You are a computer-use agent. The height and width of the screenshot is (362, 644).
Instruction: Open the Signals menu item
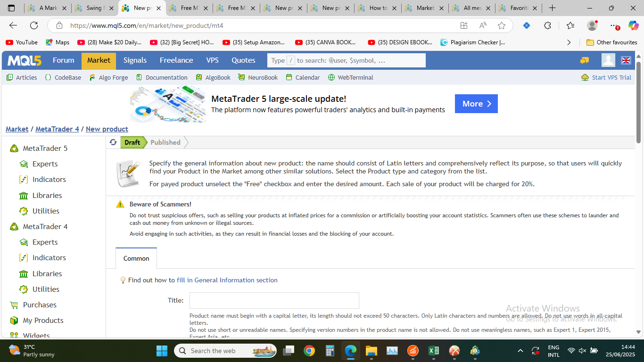coord(135,60)
